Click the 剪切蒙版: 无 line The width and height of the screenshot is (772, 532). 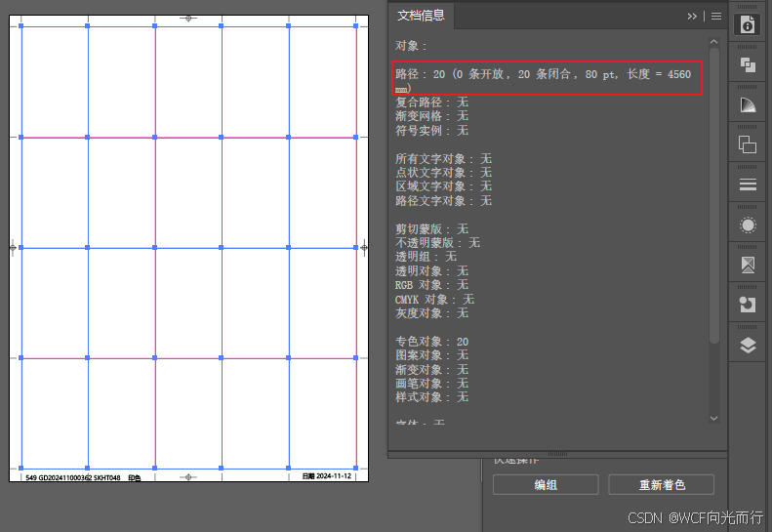coord(431,228)
